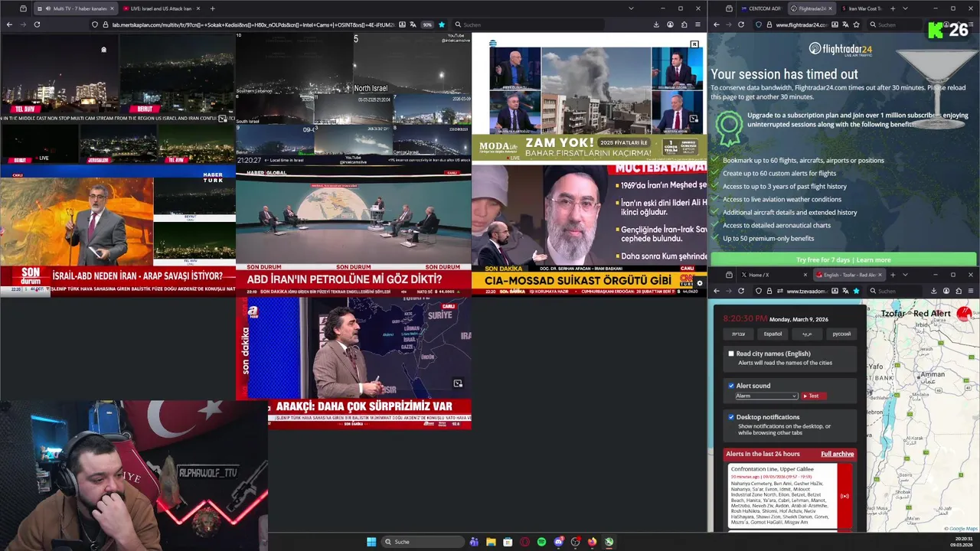The width and height of the screenshot is (980, 551).
Task: Open downloads in Tzofar browser window
Action: point(934,291)
